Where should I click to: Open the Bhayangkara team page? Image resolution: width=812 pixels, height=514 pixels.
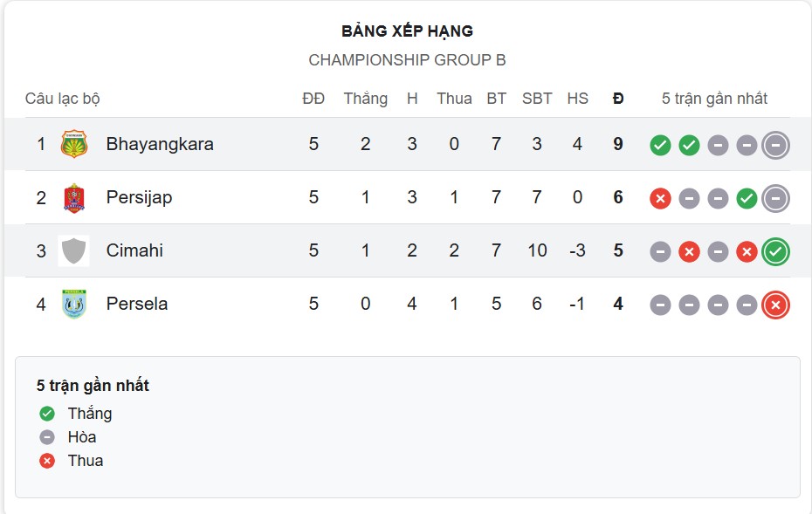(159, 144)
